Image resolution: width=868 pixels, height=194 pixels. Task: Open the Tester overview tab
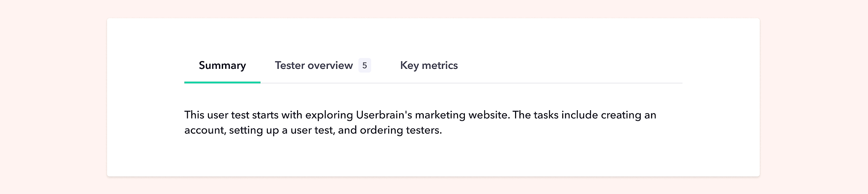(x=314, y=65)
